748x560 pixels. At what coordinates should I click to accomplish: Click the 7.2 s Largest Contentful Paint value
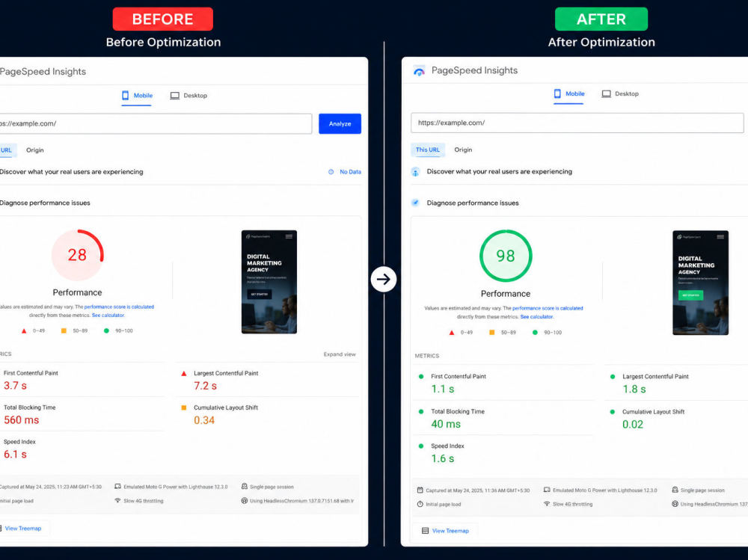click(x=205, y=386)
